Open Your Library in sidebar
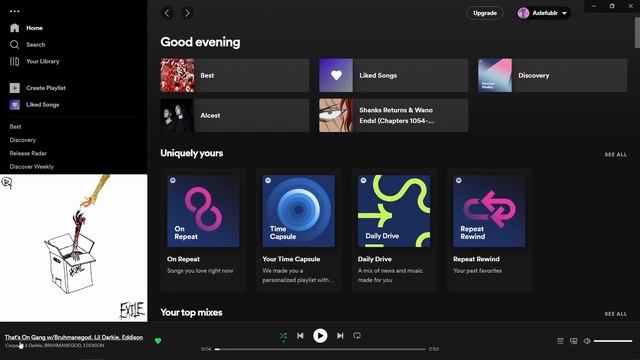 click(x=34, y=61)
